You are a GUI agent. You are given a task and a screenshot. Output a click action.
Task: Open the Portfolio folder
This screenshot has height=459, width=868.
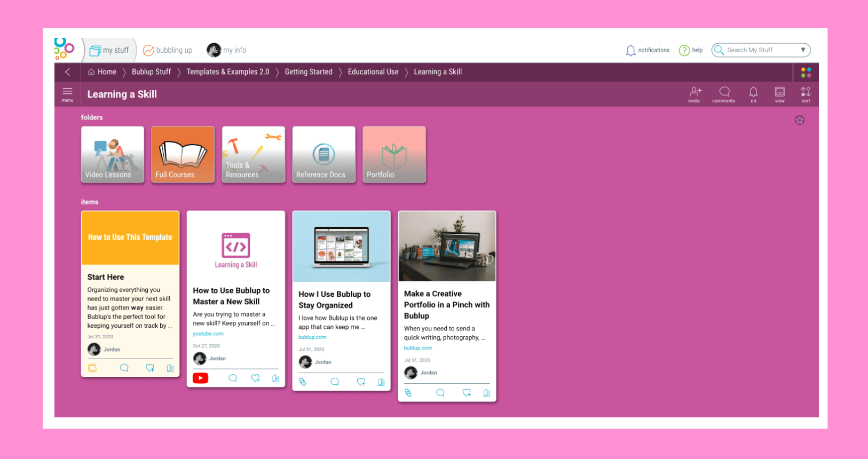tap(394, 154)
